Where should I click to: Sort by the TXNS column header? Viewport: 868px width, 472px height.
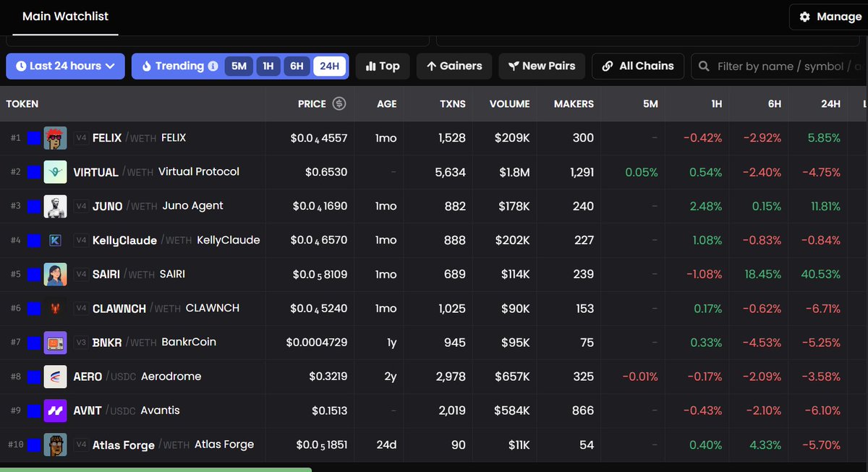point(452,104)
